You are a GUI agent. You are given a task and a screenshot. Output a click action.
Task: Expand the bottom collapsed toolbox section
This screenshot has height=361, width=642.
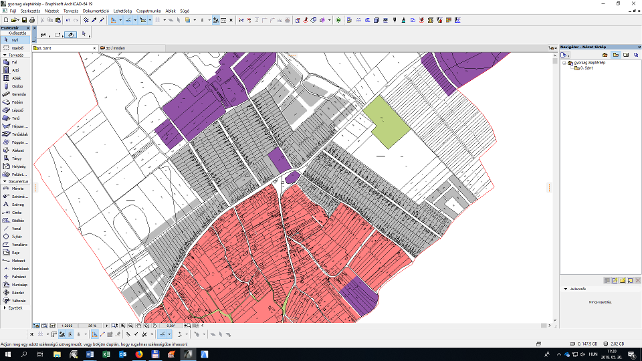tap(15, 308)
